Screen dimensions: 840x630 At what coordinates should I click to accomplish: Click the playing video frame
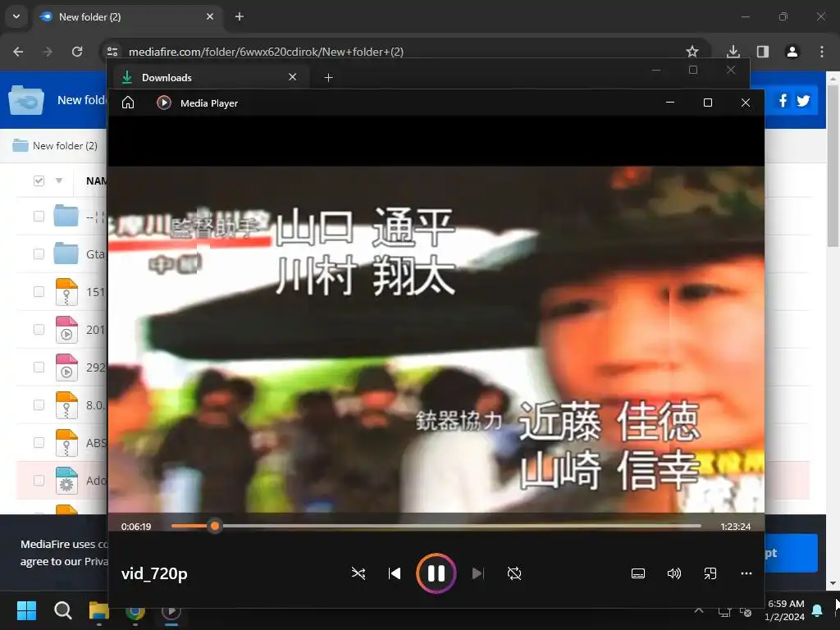click(x=436, y=339)
